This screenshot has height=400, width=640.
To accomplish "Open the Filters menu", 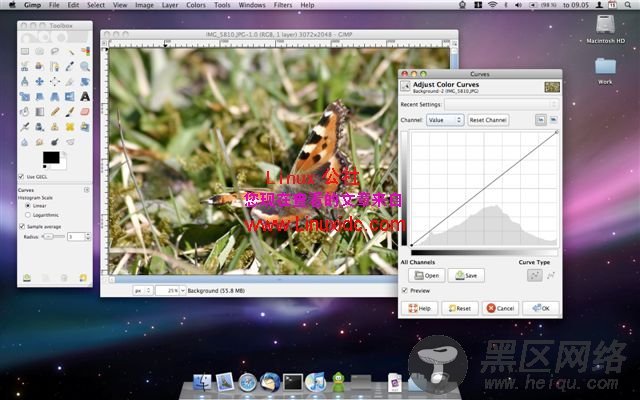I will (x=283, y=5).
